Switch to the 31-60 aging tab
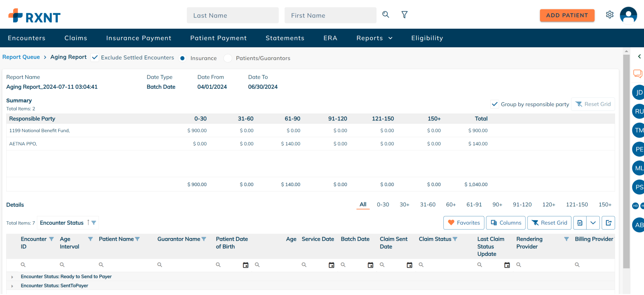The width and height of the screenshot is (644, 295). (x=427, y=205)
